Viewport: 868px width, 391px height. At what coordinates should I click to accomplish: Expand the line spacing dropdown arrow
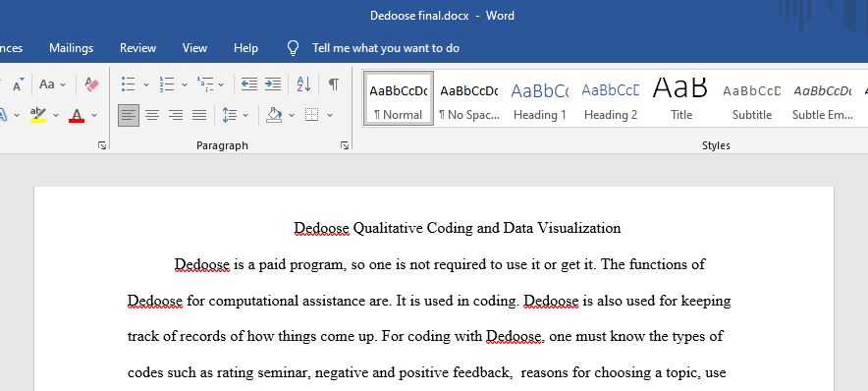(245, 115)
